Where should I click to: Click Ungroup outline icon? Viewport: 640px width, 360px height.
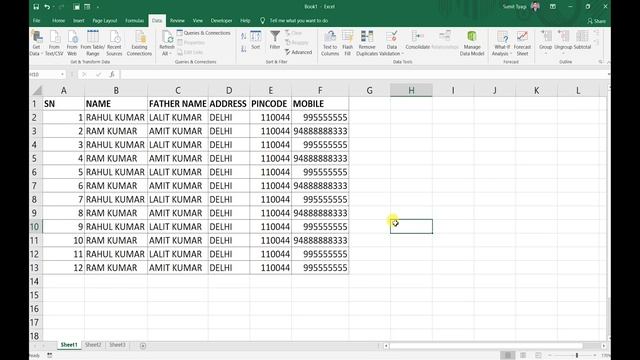tap(563, 41)
